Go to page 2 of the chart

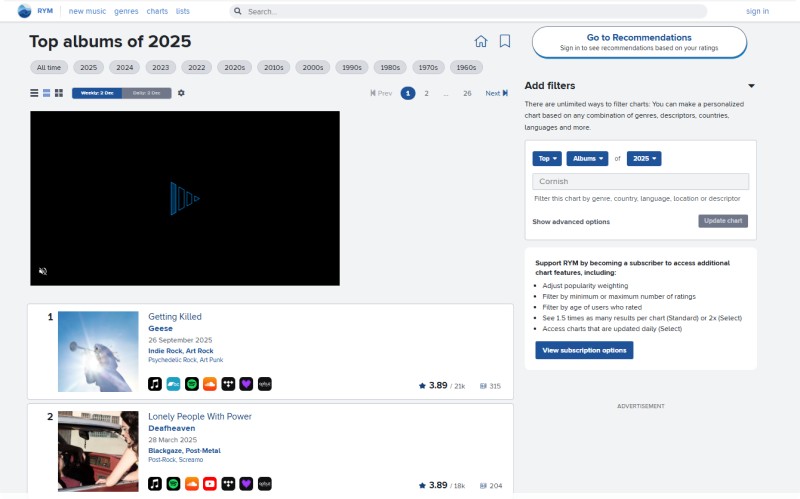(x=426, y=93)
